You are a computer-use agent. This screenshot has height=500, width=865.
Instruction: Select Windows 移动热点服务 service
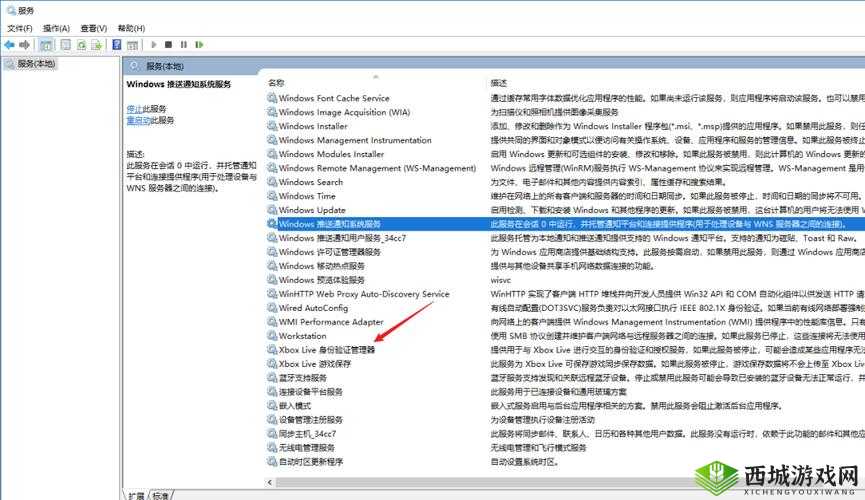pyautogui.click(x=321, y=266)
